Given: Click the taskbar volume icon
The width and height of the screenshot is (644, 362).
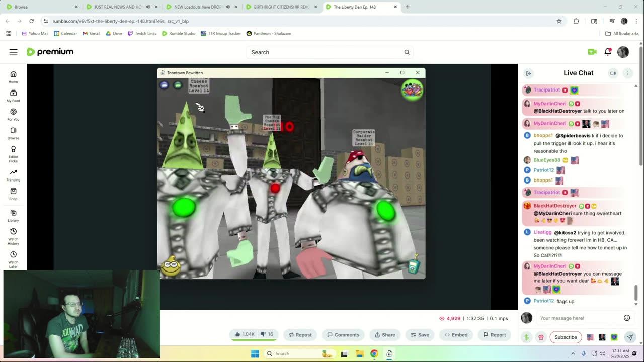Looking at the screenshot, I should [603, 353].
